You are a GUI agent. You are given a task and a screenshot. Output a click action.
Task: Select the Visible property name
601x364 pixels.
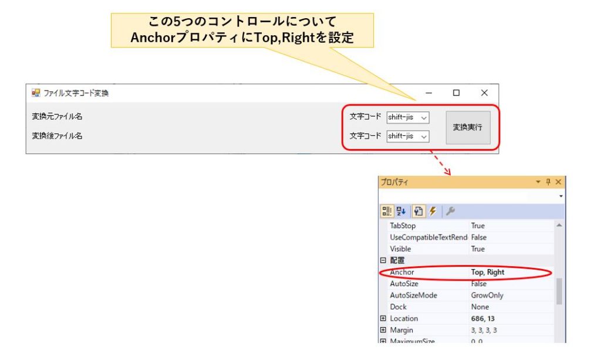(x=400, y=249)
